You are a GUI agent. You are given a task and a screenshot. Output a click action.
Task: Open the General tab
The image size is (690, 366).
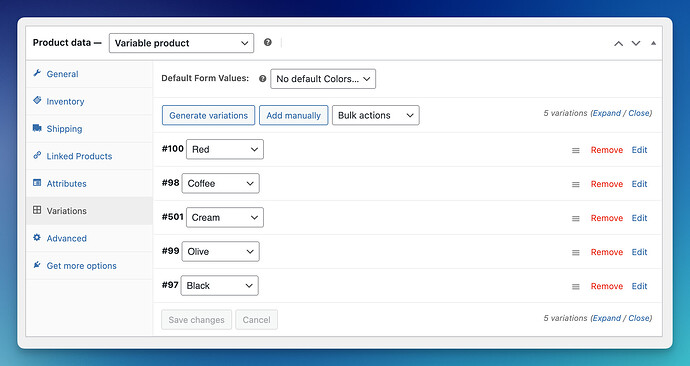tap(89, 74)
